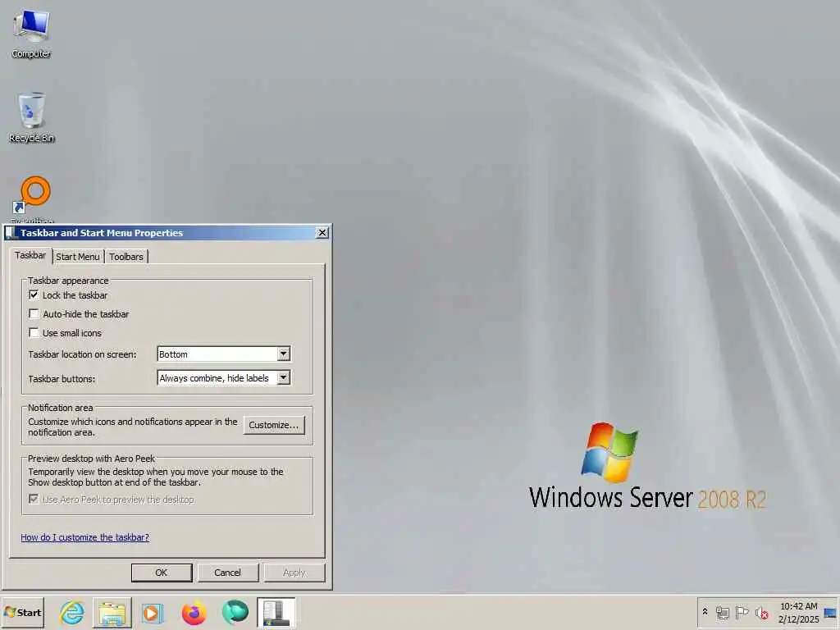Check Use small icons option
Image resolution: width=840 pixels, height=630 pixels.
point(34,333)
